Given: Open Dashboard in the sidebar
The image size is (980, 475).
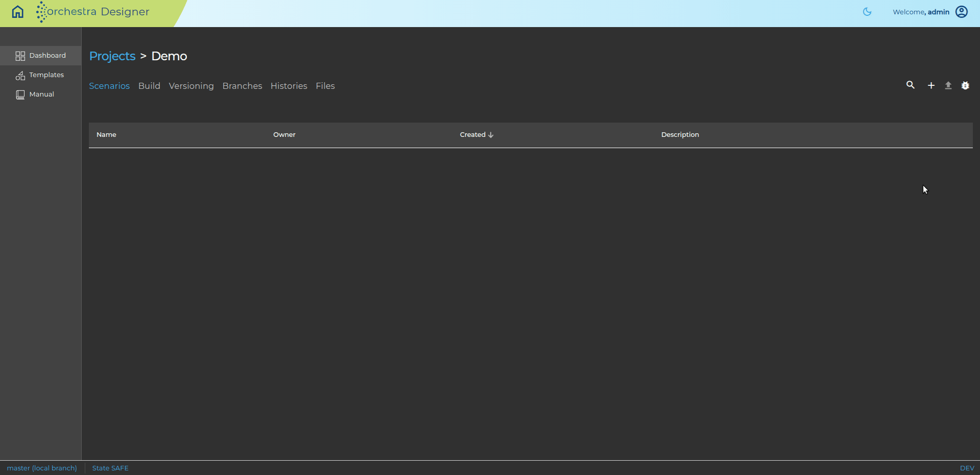Looking at the screenshot, I should click(x=41, y=56).
